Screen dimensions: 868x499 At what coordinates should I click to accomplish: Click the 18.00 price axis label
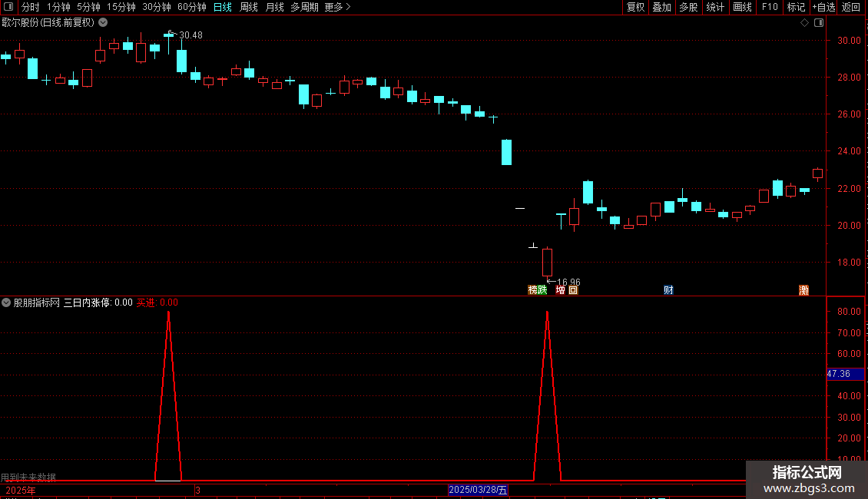[x=849, y=263]
